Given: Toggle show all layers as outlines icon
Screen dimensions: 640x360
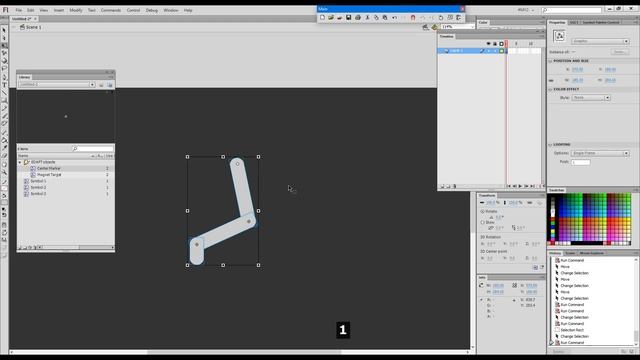Looking at the screenshot, I should pos(501,44).
